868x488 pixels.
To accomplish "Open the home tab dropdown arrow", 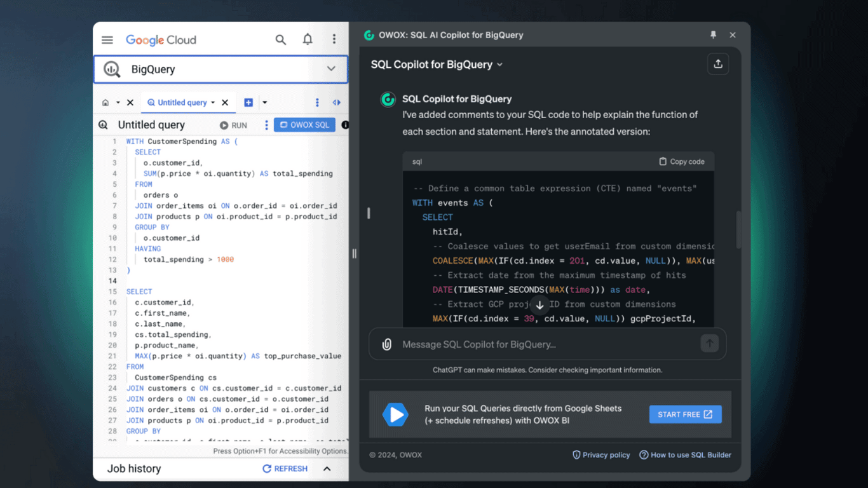I will coord(118,102).
